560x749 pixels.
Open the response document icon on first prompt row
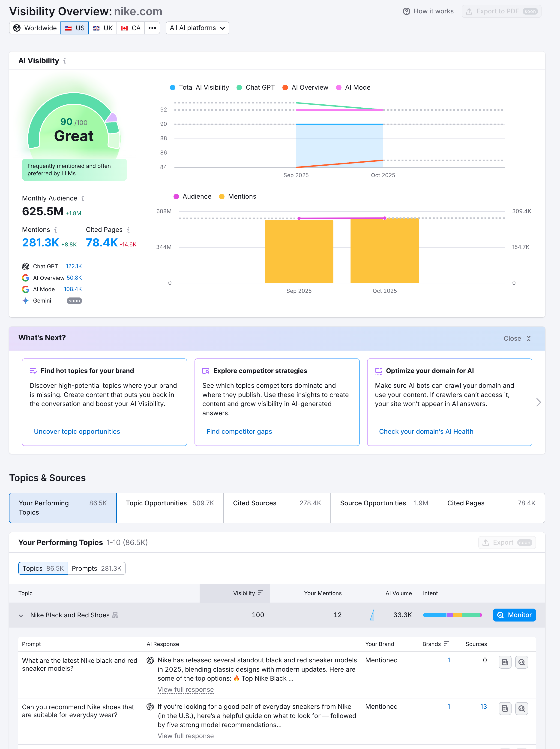pos(505,662)
